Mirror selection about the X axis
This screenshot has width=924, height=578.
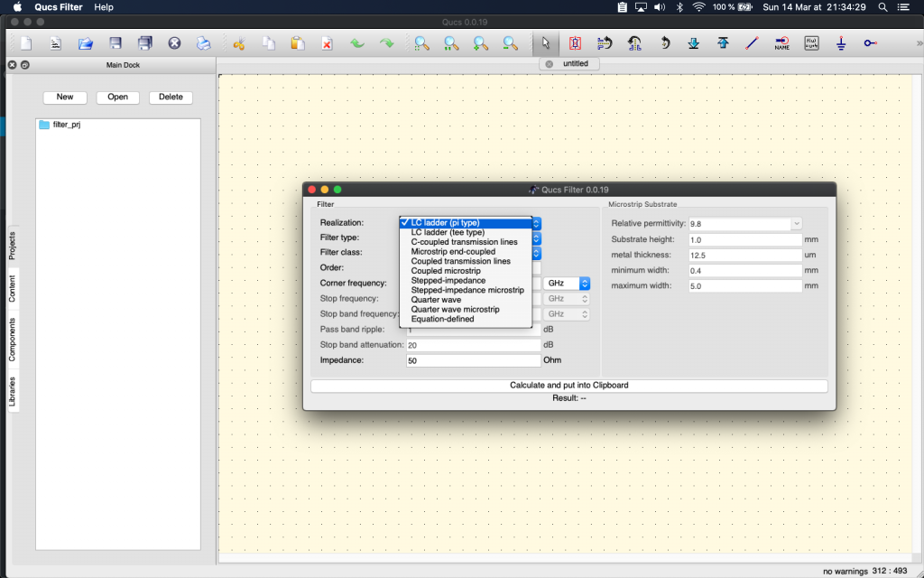coord(605,43)
